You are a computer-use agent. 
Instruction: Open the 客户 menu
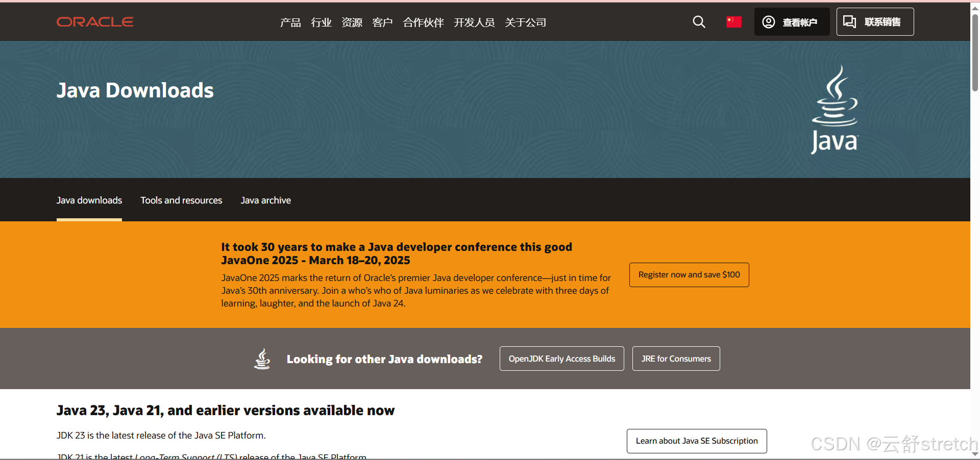tap(382, 22)
